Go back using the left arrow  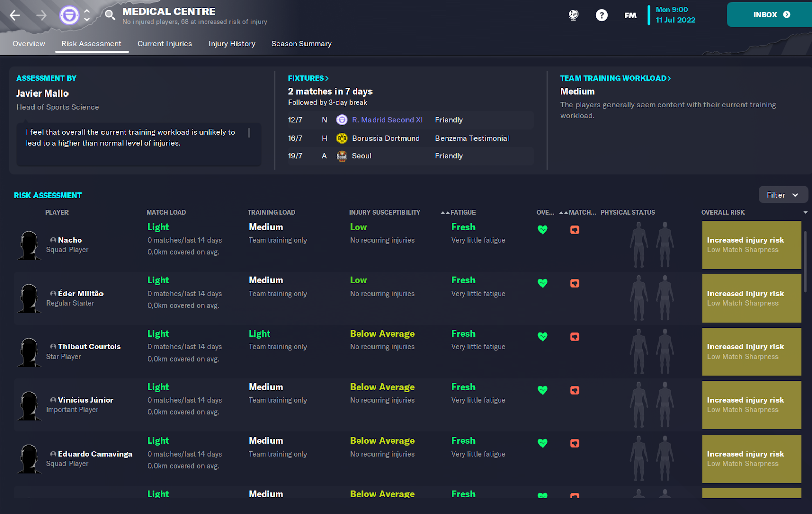coord(15,15)
